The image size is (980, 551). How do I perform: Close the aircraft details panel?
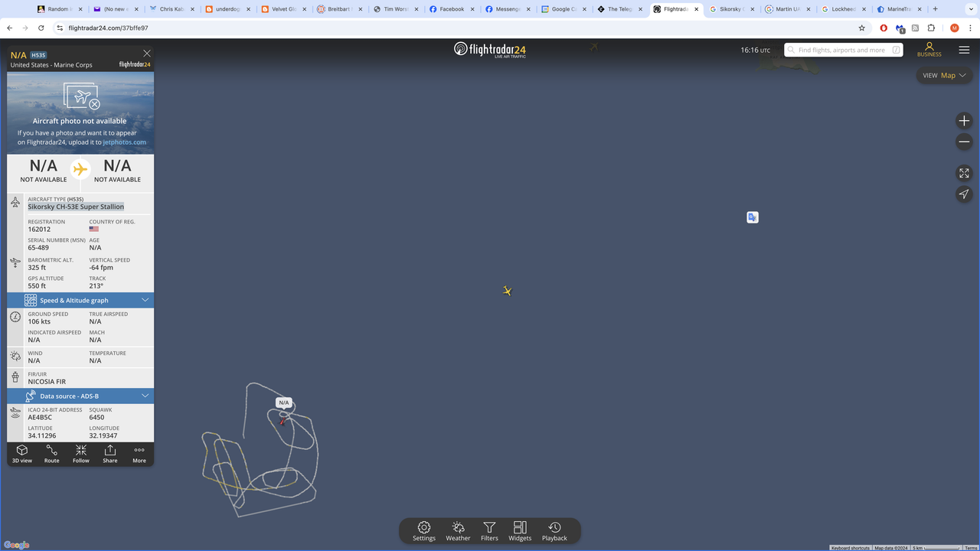pyautogui.click(x=147, y=54)
